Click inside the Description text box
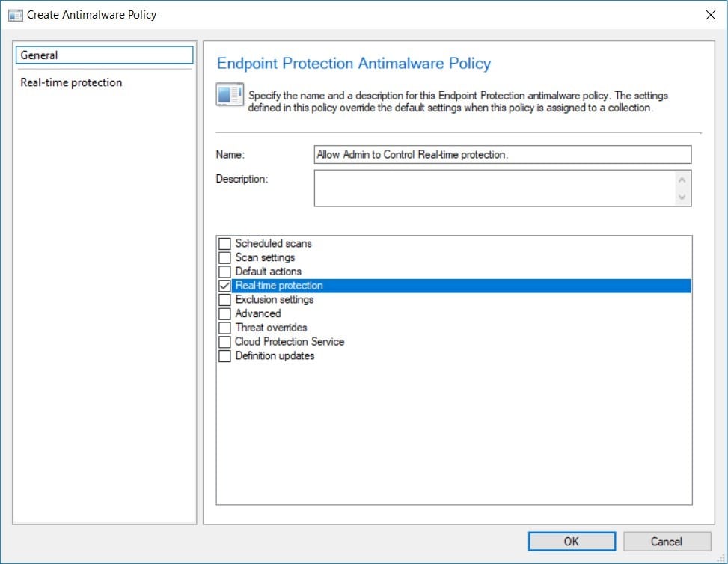The width and height of the screenshot is (728, 564). (x=495, y=188)
